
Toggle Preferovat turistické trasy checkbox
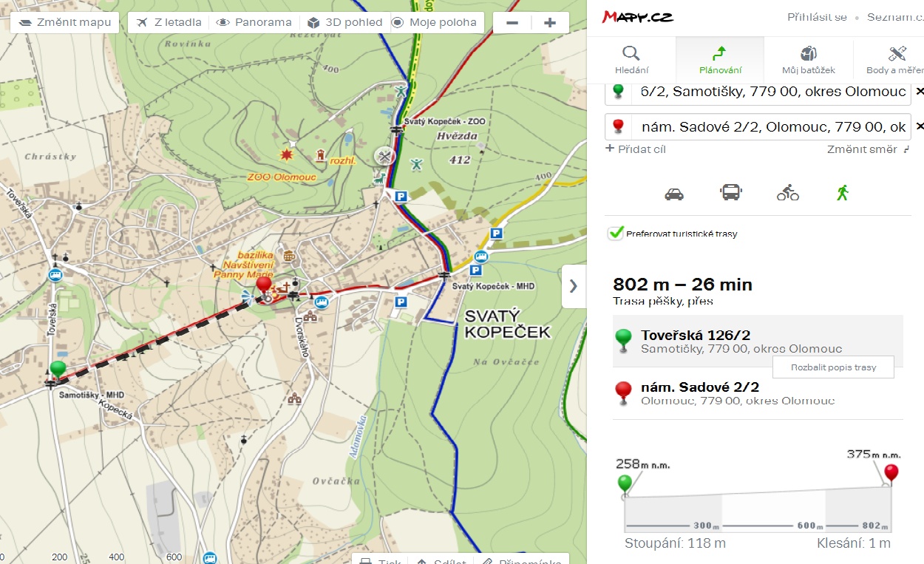click(616, 233)
